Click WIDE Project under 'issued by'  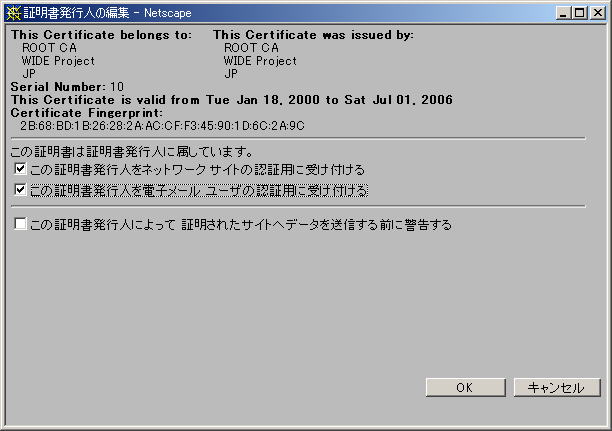tap(260, 61)
